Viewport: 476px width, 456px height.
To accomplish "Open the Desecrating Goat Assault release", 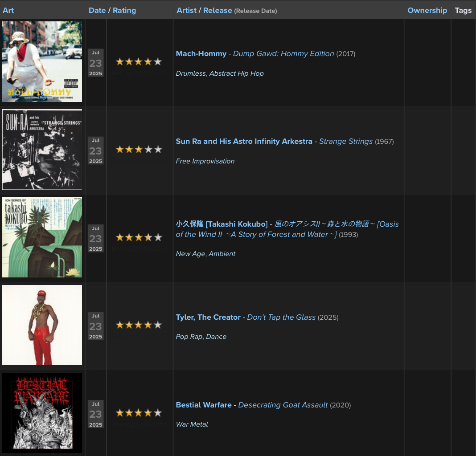I will click(x=283, y=405).
